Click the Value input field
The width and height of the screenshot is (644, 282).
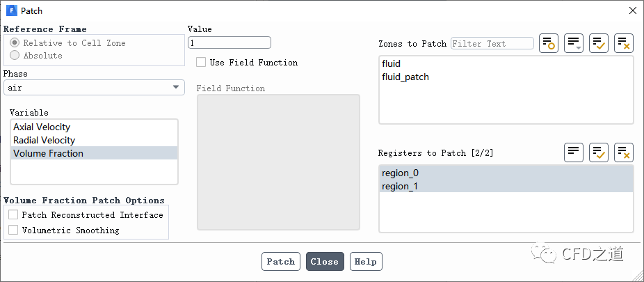(x=230, y=42)
